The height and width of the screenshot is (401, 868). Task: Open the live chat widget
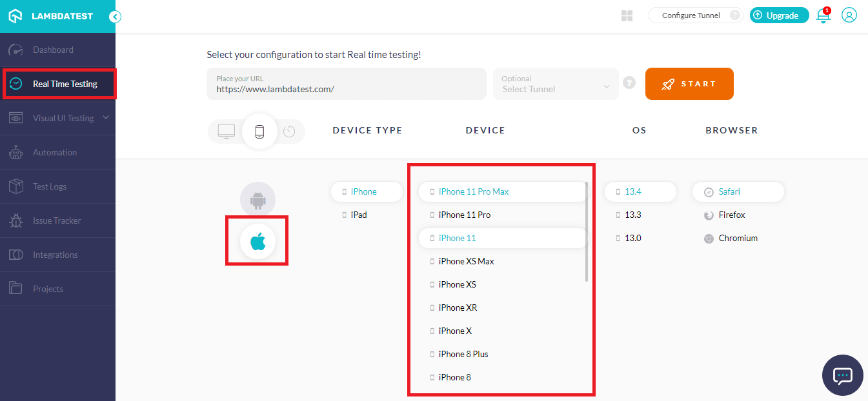pos(842,375)
